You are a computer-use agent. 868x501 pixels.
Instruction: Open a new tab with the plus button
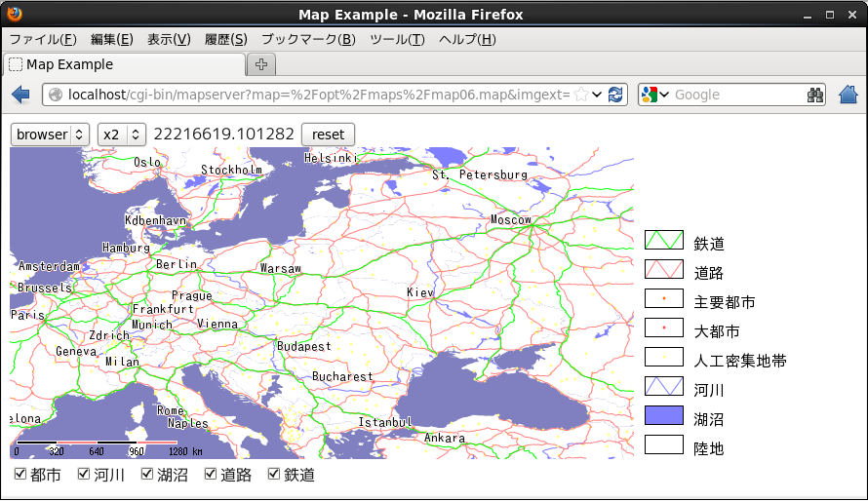(261, 64)
